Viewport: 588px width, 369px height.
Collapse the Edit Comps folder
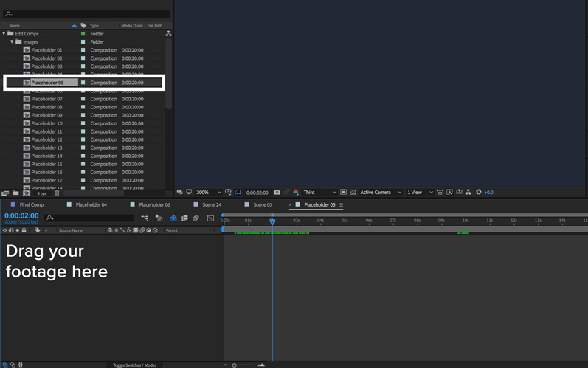pyautogui.click(x=4, y=34)
